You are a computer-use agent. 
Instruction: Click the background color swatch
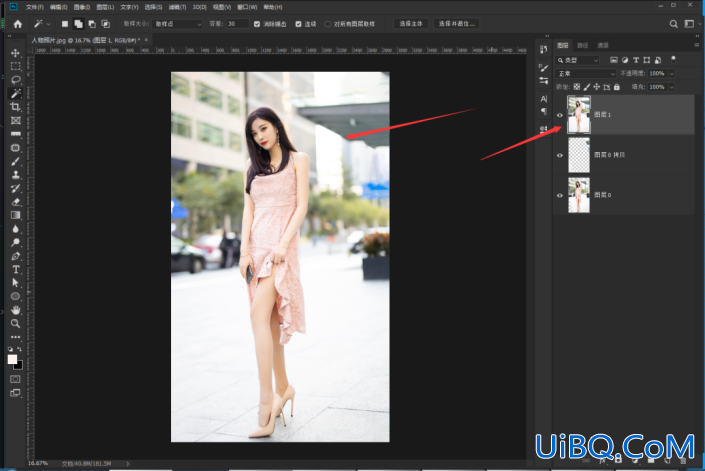19,365
